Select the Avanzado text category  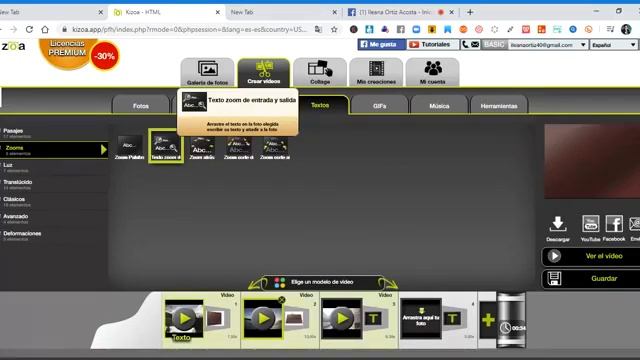54,218
